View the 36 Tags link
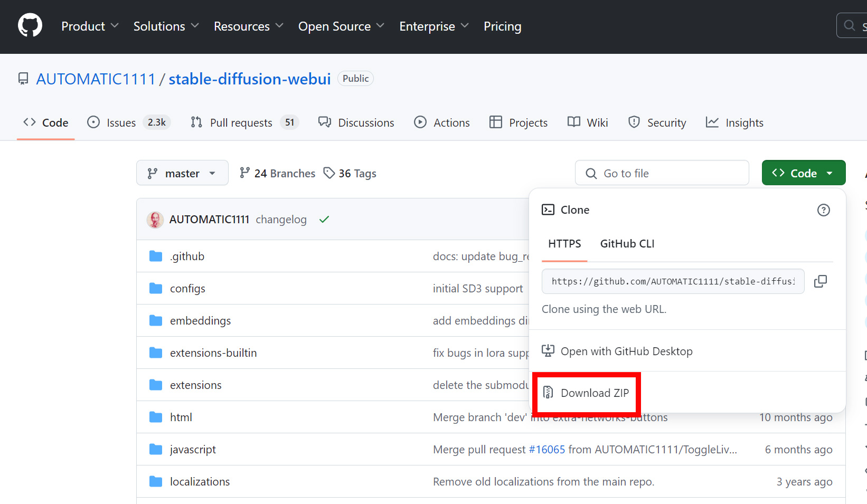867x504 pixels. [350, 173]
